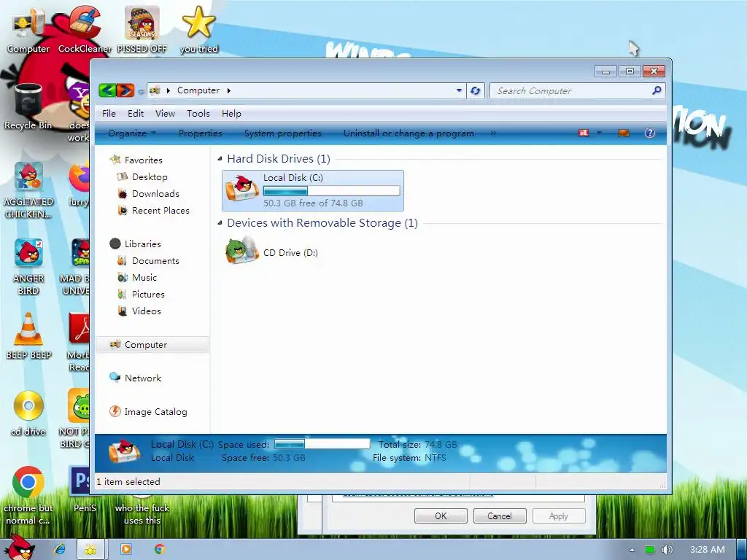The height and width of the screenshot is (560, 747).
Task: Click the Search Computer input field
Action: point(572,90)
